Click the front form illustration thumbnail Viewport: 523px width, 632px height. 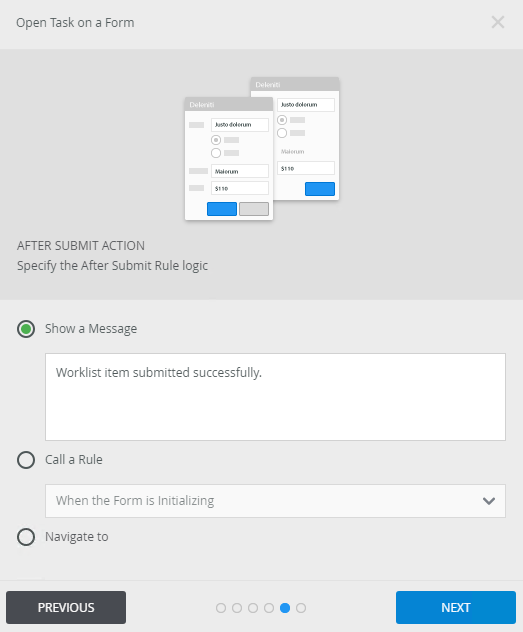click(229, 158)
